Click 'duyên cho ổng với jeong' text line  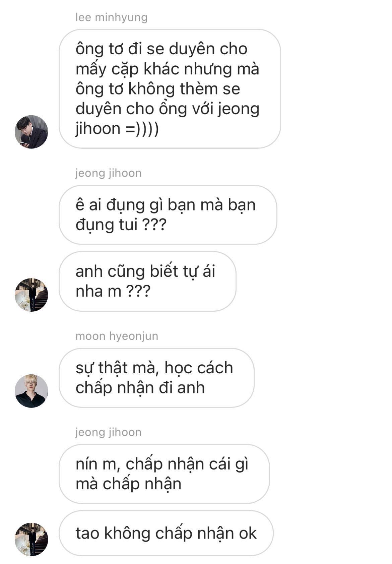pos(168,109)
